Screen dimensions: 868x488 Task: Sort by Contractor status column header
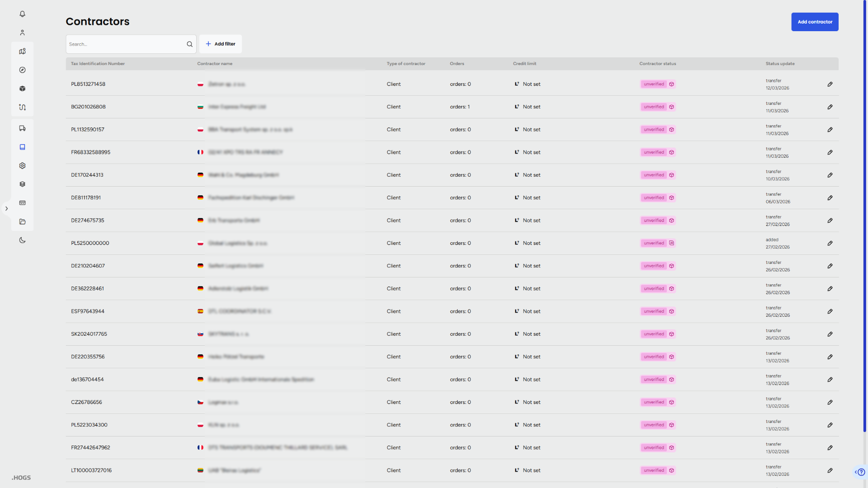pos(657,64)
